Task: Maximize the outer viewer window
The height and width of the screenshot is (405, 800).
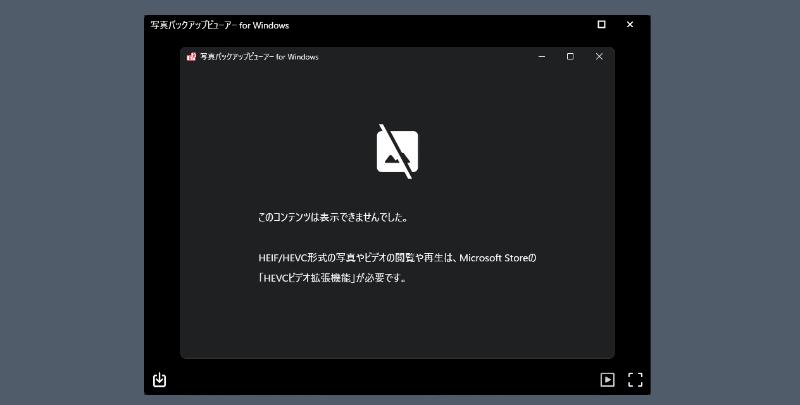Action: click(x=602, y=24)
